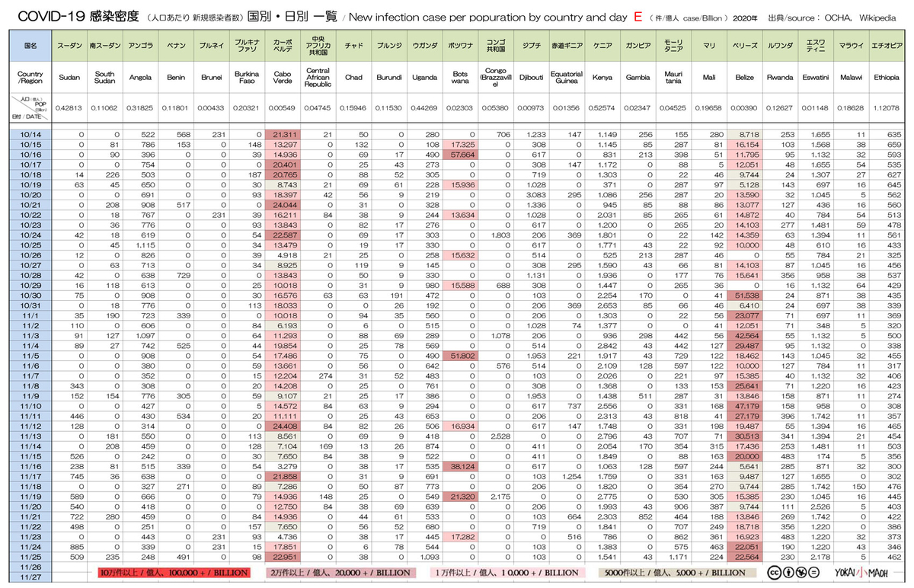
Task: Click the '11/1' date row label
Action: click(31, 315)
